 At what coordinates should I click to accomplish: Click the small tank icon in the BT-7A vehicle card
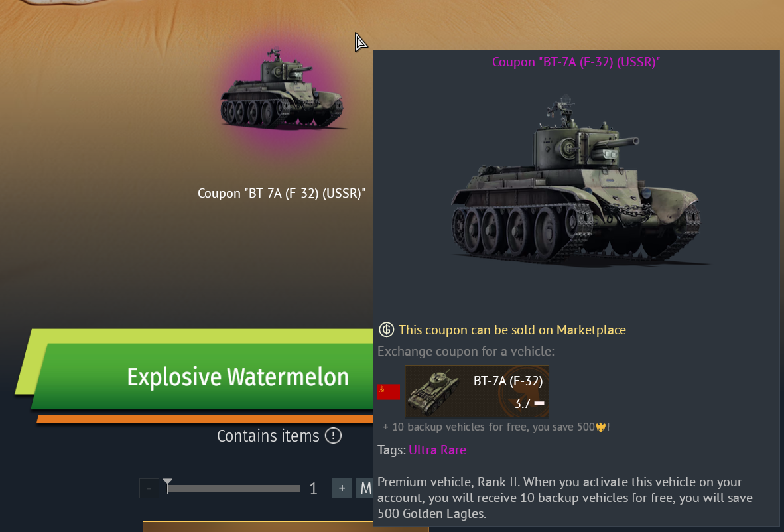(432, 392)
